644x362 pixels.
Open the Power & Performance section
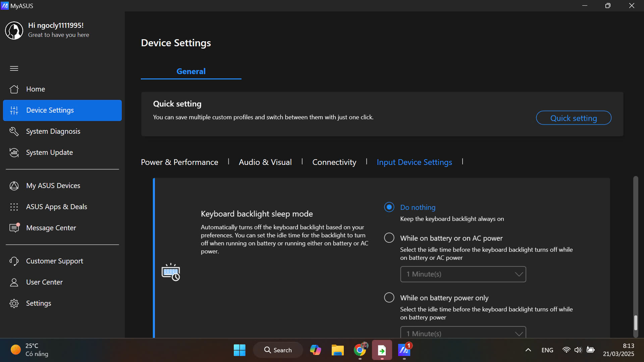[x=179, y=162]
